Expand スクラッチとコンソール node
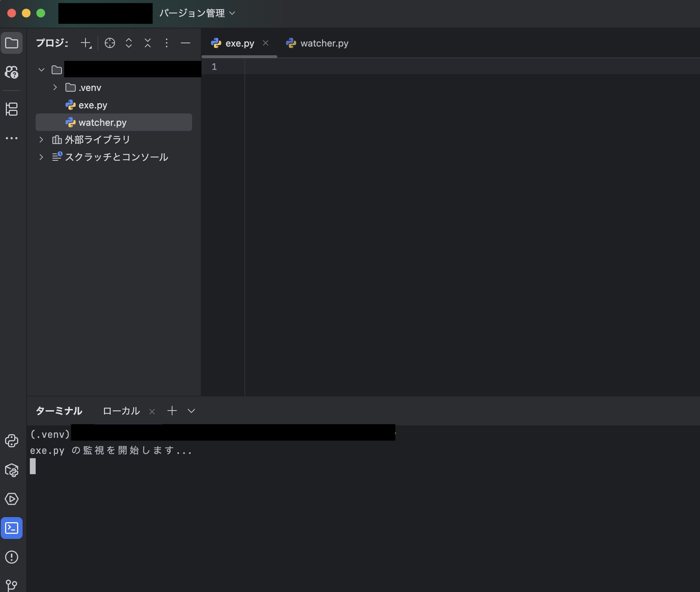Screen dimensions: 700x592 point(41,157)
